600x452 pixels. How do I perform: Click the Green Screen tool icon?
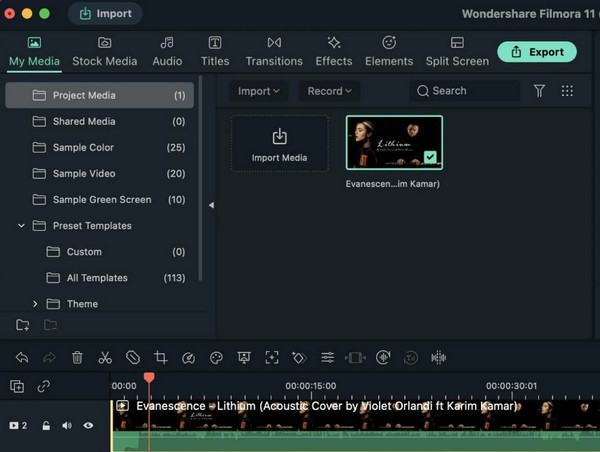[244, 358]
